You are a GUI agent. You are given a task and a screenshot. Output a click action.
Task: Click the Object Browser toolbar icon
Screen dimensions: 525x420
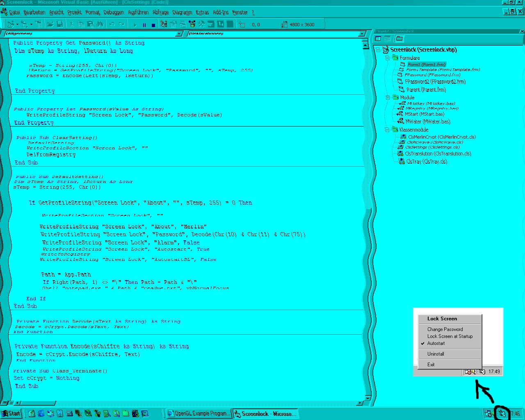coord(192,25)
